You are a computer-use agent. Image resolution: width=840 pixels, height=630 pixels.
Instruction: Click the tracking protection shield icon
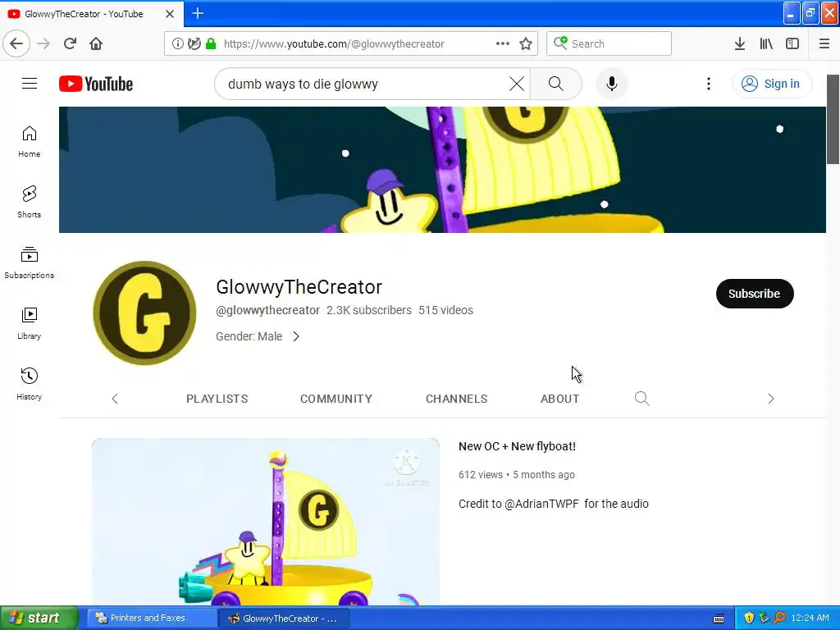coord(194,43)
